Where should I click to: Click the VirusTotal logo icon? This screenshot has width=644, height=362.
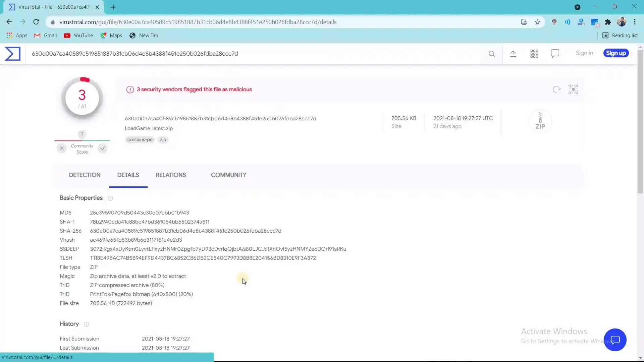[12, 54]
